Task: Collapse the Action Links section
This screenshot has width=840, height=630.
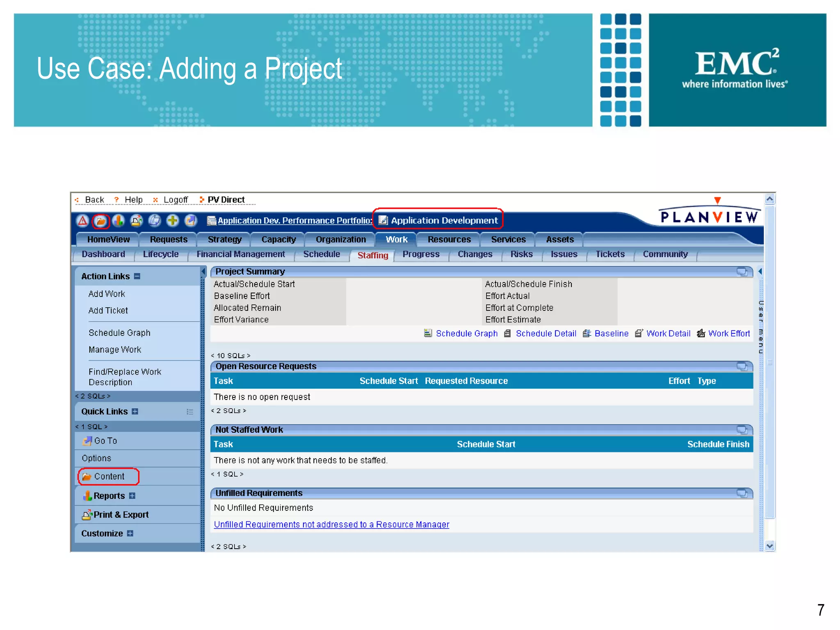Action: (x=137, y=276)
